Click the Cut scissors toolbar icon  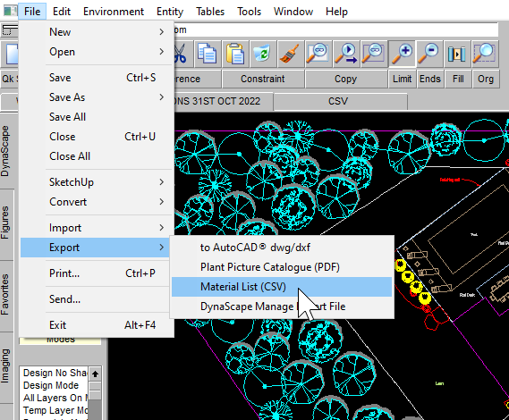[180, 54]
